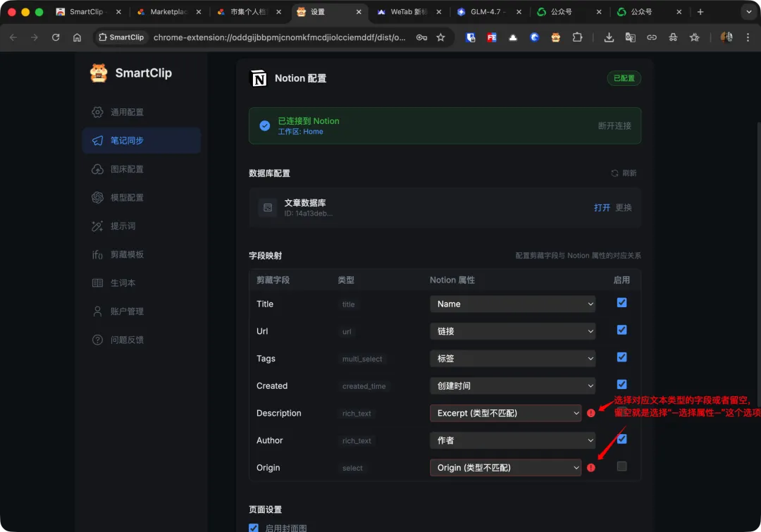The image size is (761, 532).
Task: Click 断开连接 to disconnect Notion
Action: point(614,125)
